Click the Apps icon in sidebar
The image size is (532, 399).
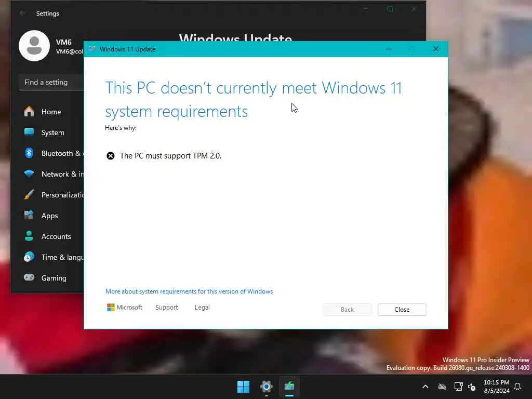[x=29, y=215]
